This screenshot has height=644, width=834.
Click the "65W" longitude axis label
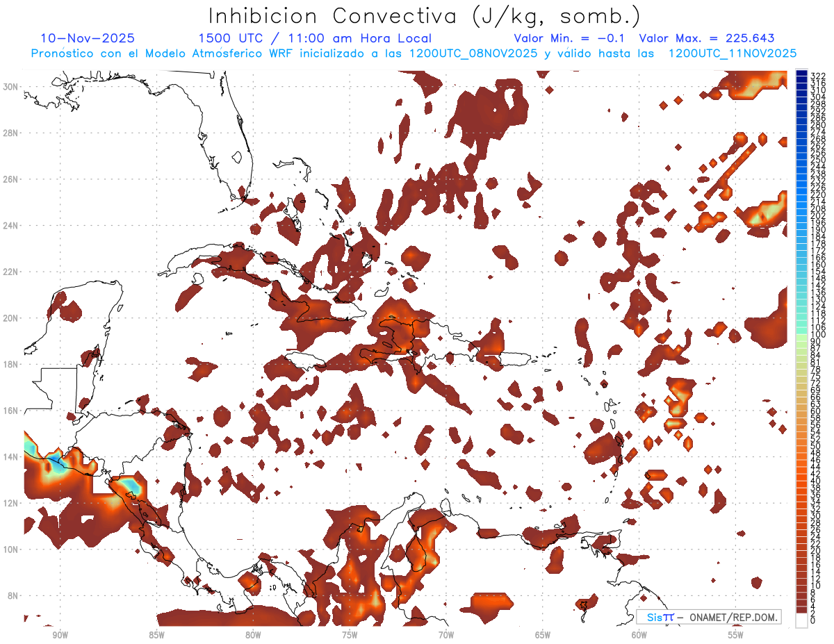click(x=543, y=634)
